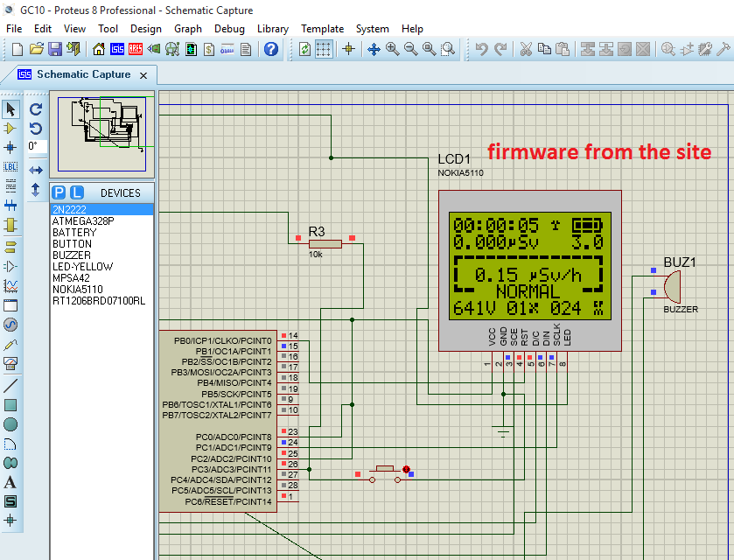
Task: Open the 3D Visualizer icon
Action: [x=154, y=49]
